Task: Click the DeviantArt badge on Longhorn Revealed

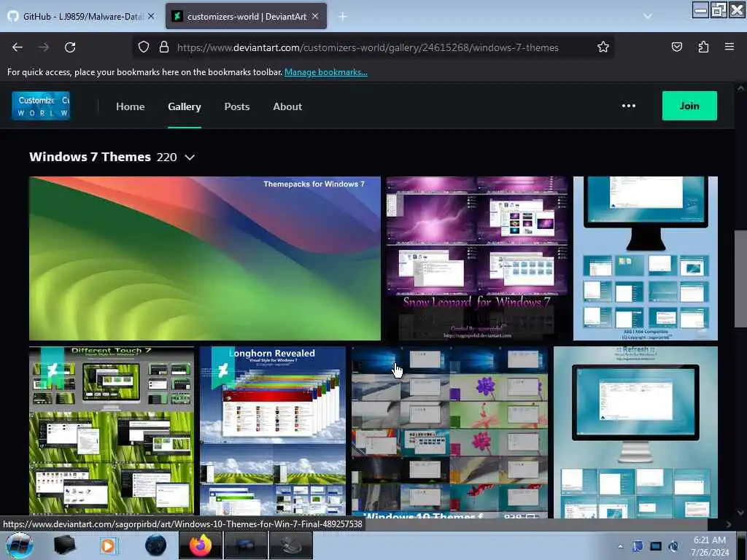Action: [x=223, y=369]
